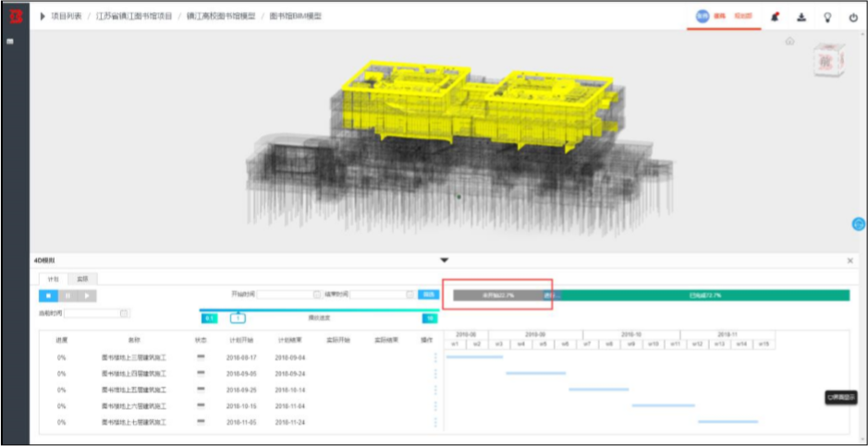Click the download icon in header
The width and height of the screenshot is (868, 446).
tap(801, 17)
